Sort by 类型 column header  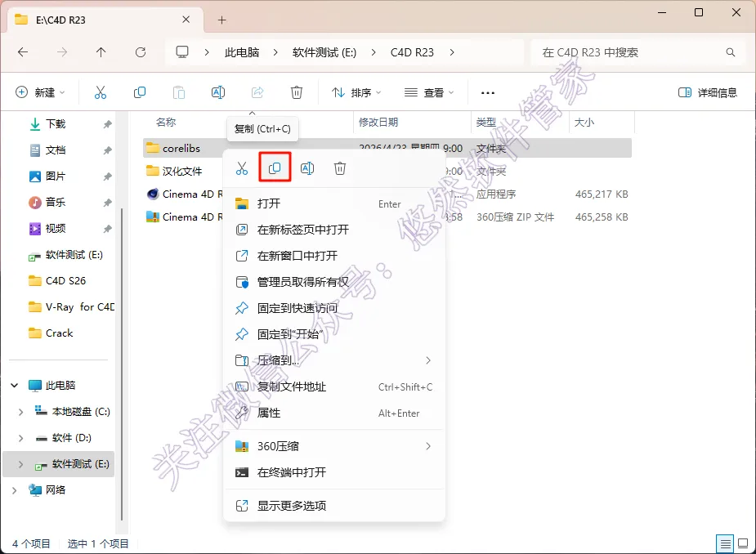coord(485,122)
